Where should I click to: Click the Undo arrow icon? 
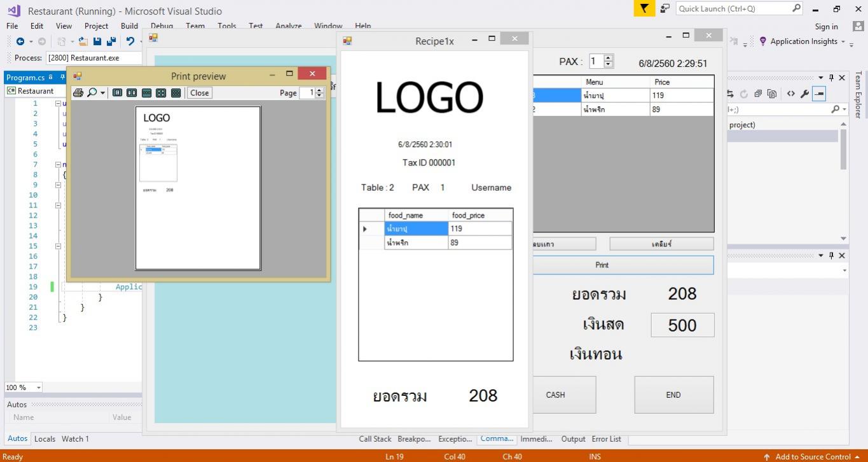[x=130, y=41]
